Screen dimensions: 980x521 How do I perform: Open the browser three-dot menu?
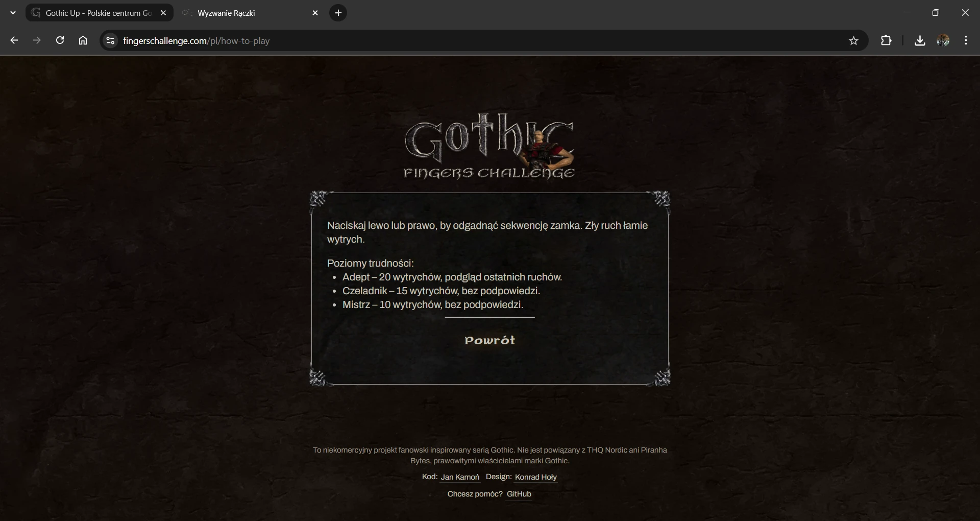[966, 40]
